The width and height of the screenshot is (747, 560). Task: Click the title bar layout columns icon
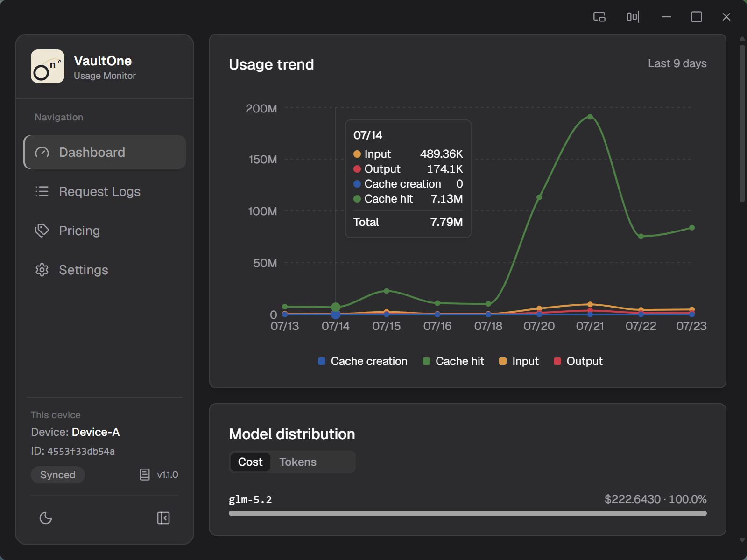(x=633, y=17)
